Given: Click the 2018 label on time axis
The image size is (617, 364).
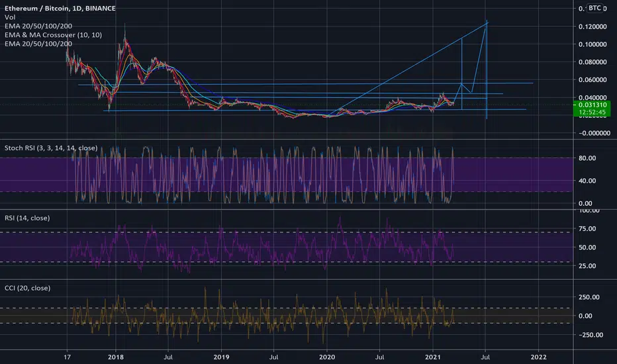Looking at the screenshot, I should 116,357.
